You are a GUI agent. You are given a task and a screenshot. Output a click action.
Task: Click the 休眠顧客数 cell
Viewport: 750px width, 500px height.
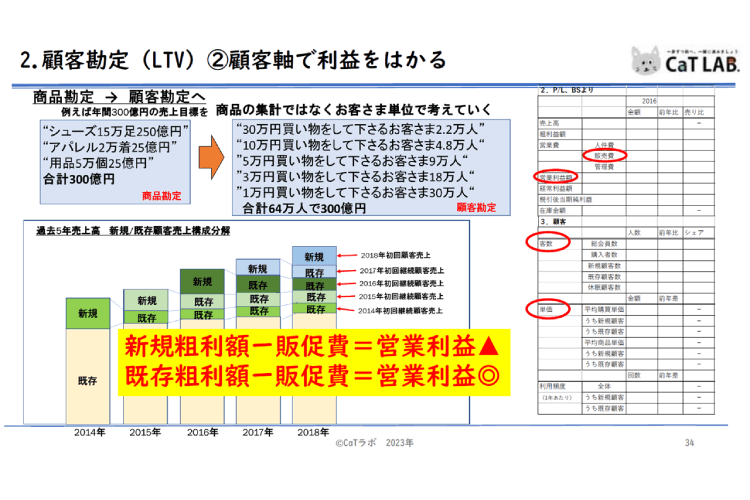pos(604,288)
